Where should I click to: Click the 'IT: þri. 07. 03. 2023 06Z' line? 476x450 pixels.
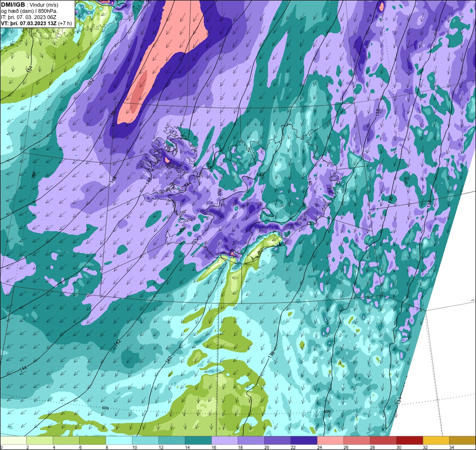point(29,17)
